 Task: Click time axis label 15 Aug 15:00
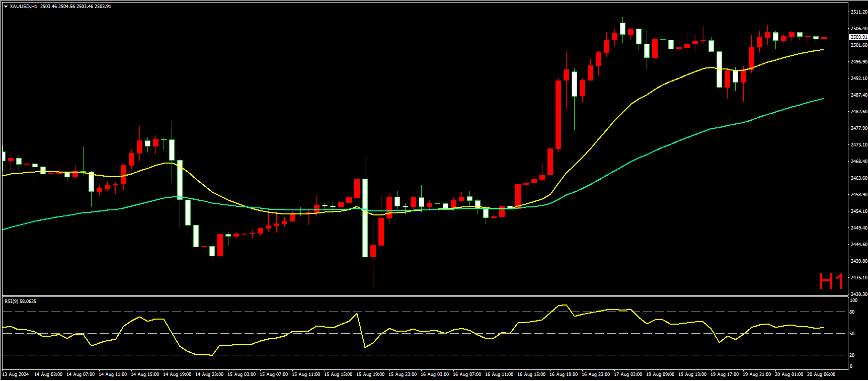tap(338, 374)
